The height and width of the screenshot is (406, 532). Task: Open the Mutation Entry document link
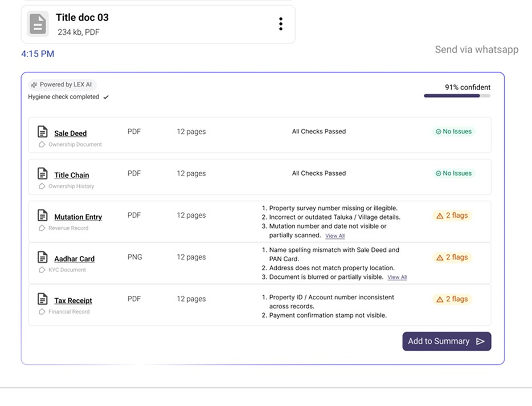[78, 217]
